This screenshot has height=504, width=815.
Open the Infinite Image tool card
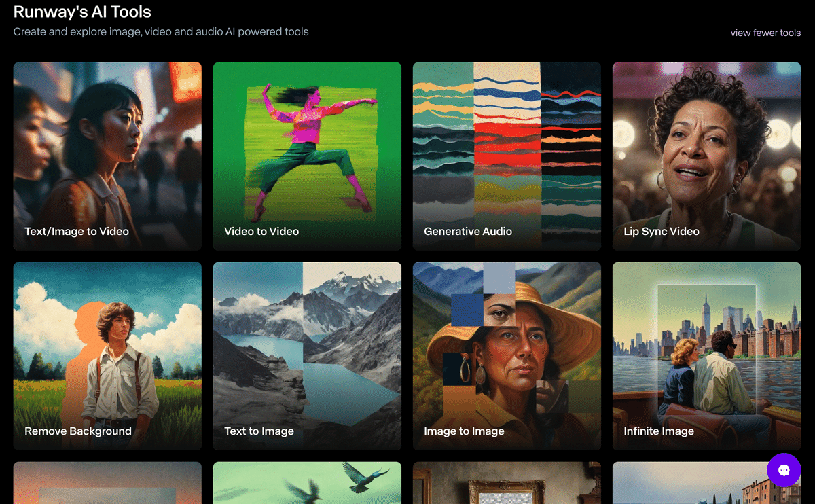[706, 356]
